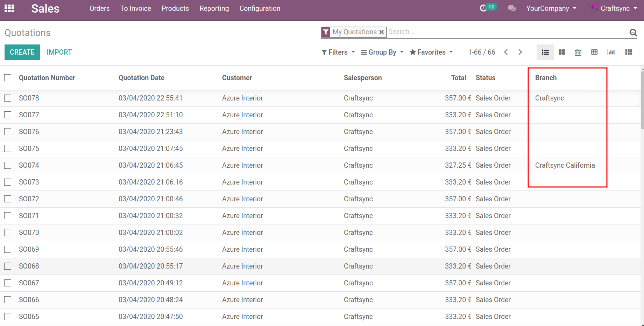
Task: Go to next page of records
Action: pos(520,52)
